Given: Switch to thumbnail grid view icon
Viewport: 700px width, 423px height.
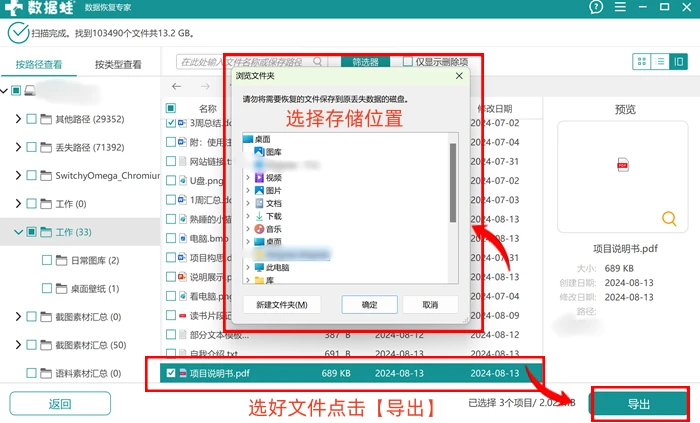Looking at the screenshot, I should (642, 62).
